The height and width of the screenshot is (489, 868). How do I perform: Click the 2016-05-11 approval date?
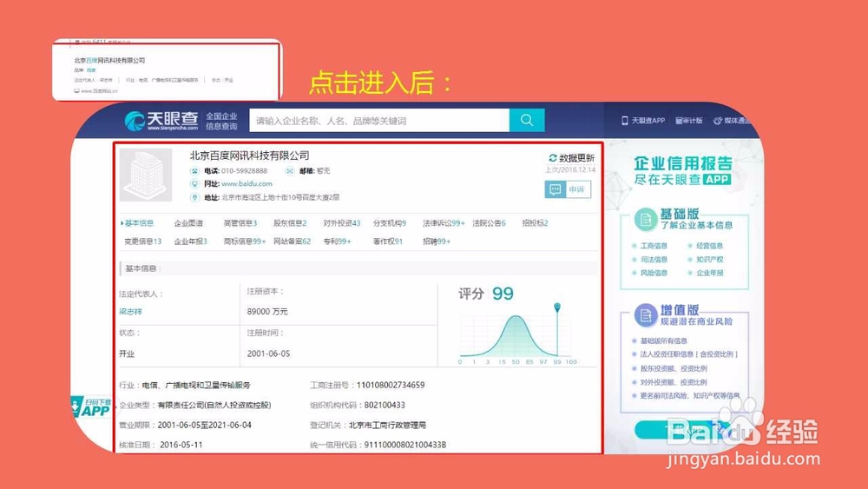point(181,445)
